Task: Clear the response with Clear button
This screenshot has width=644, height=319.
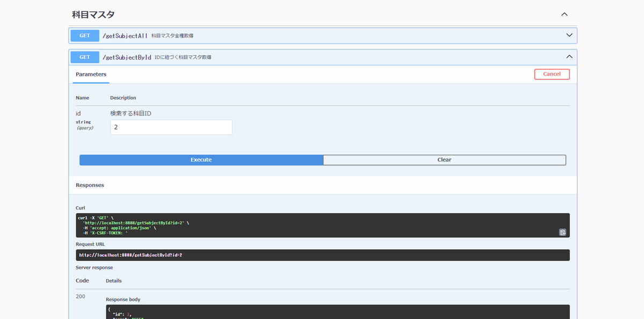Action: pyautogui.click(x=444, y=160)
